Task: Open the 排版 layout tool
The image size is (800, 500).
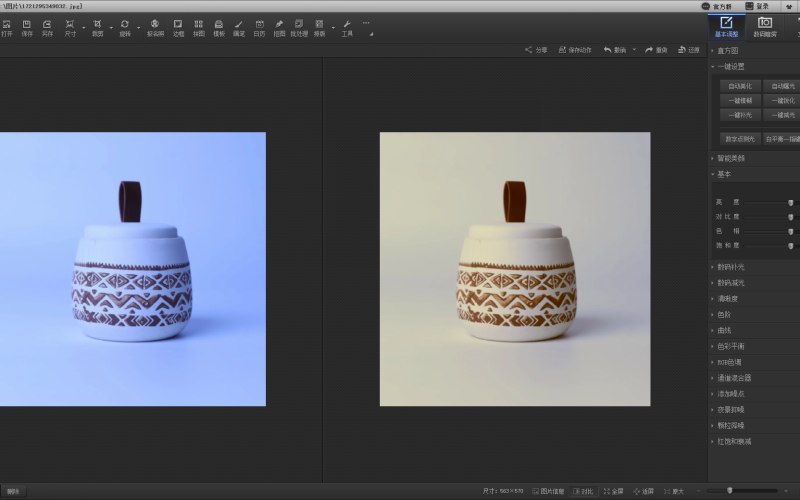Action: (x=319, y=28)
